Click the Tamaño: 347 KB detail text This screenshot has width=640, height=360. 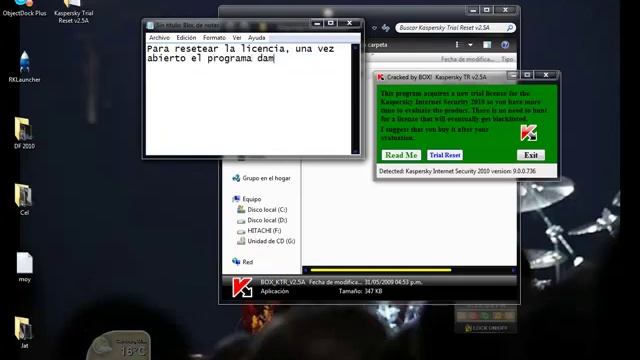(360, 291)
